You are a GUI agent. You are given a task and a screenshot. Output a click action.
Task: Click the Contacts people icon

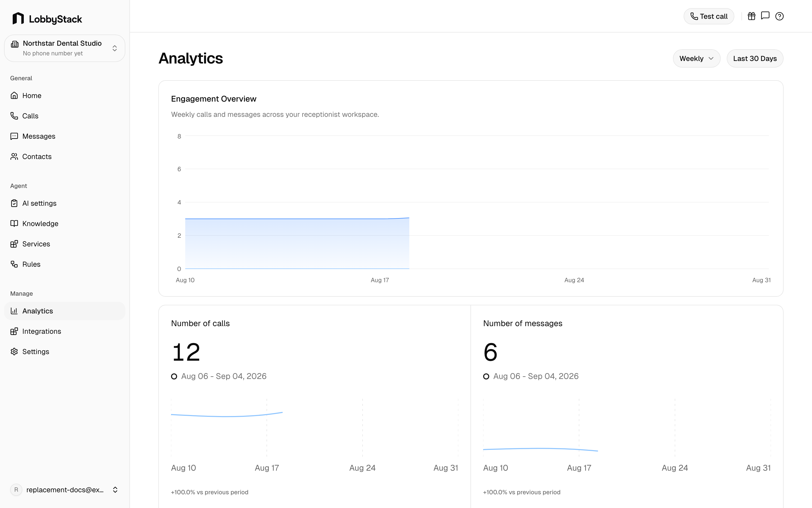(14, 156)
